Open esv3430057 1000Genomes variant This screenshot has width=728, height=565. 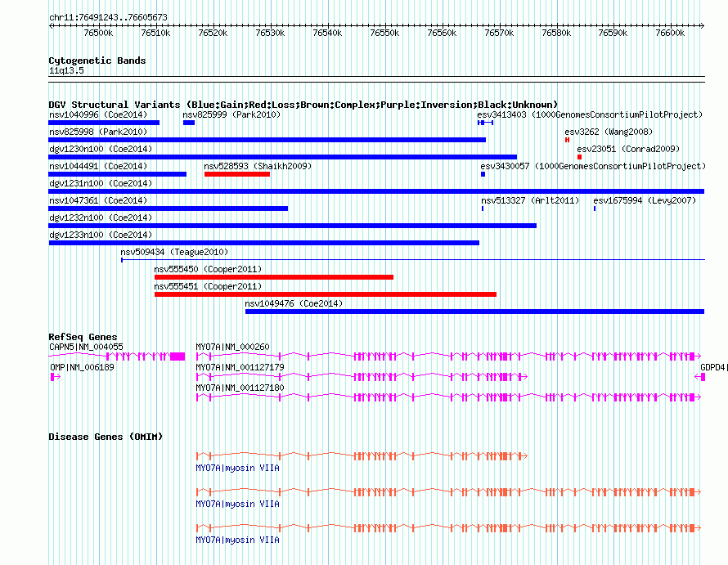483,174
